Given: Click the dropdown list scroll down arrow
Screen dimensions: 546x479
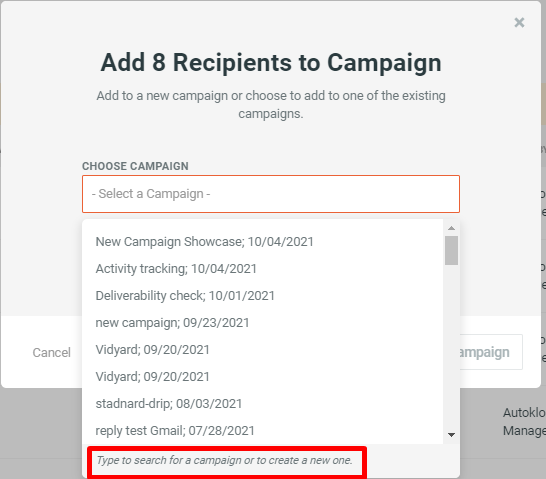Looking at the screenshot, I should click(451, 434).
